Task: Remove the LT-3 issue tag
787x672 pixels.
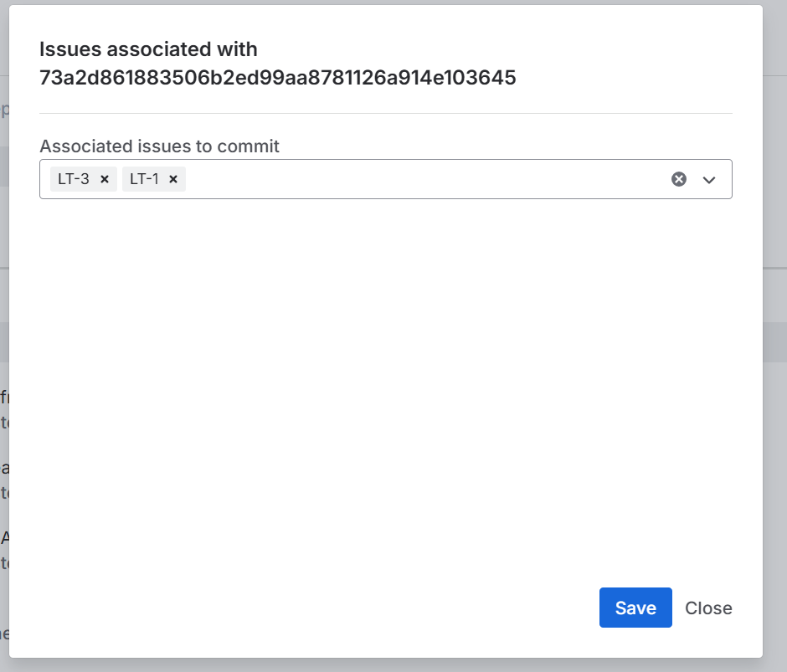Action: [x=105, y=179]
